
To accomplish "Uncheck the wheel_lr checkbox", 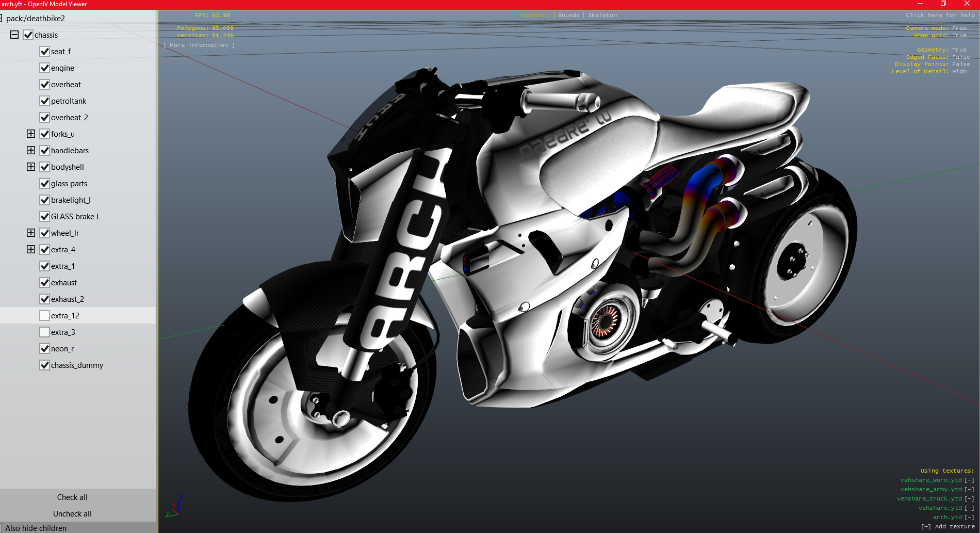I will 45,233.
